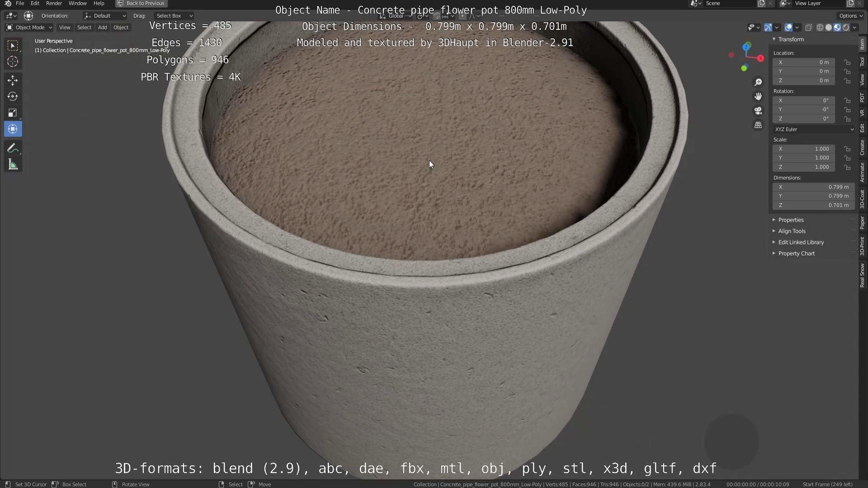Click the Blender logo menu

8,3
